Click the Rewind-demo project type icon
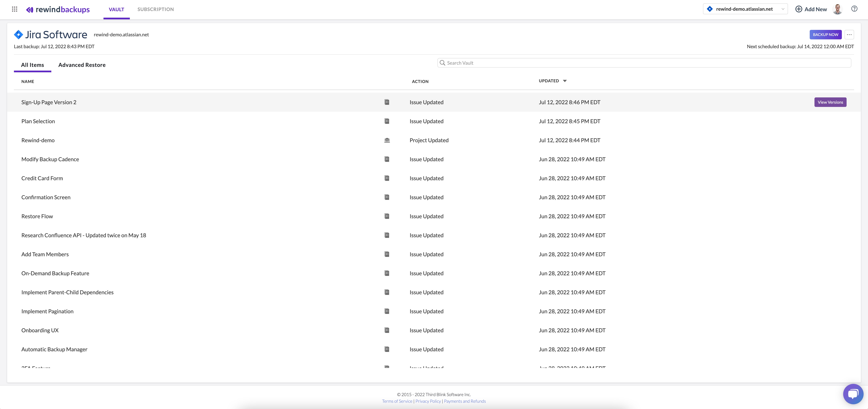The image size is (868, 409). [x=387, y=140]
